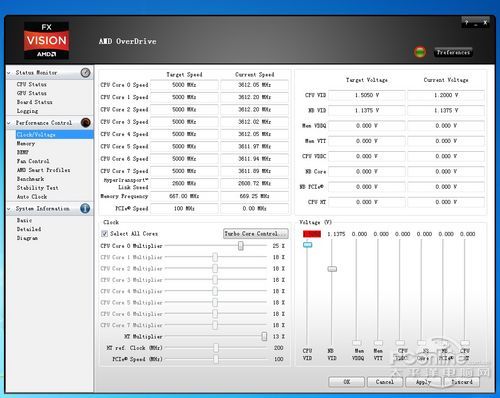Click the CPU Core 0 Target Speed field

[184, 85]
